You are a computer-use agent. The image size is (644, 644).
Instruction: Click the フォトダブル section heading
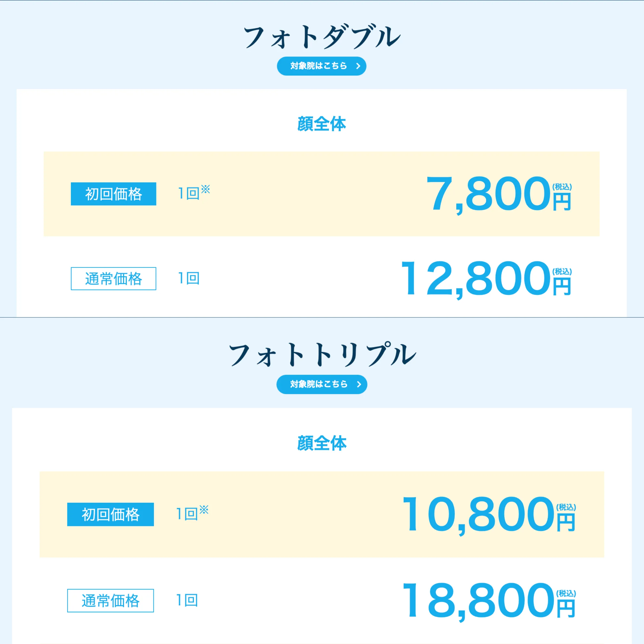[x=322, y=37]
